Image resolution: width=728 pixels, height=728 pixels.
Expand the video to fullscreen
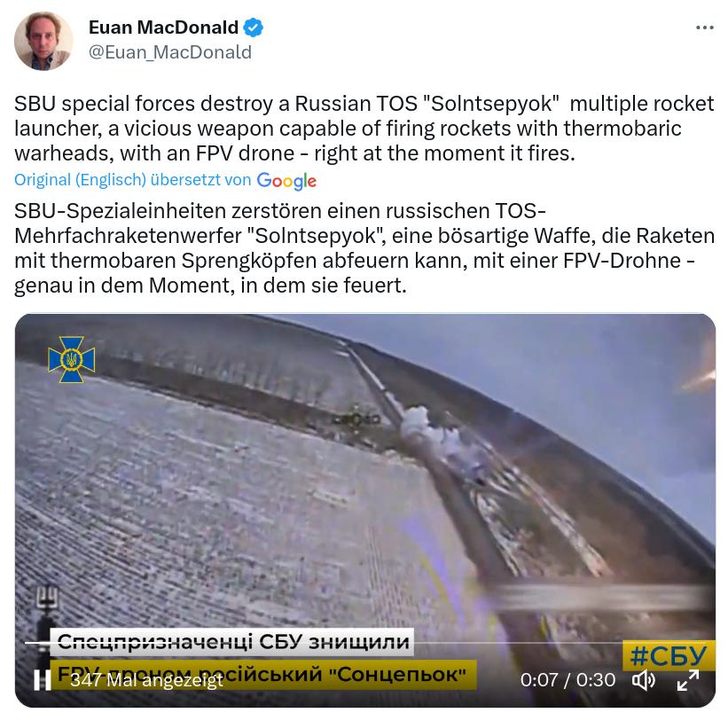688,680
